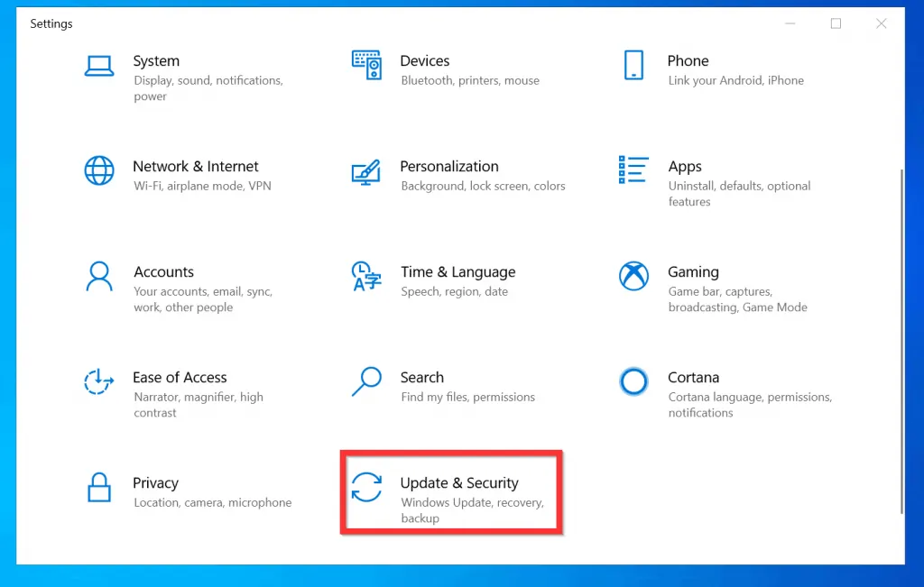924x587 pixels.
Task: Click the Cortana circle icon
Action: (633, 381)
